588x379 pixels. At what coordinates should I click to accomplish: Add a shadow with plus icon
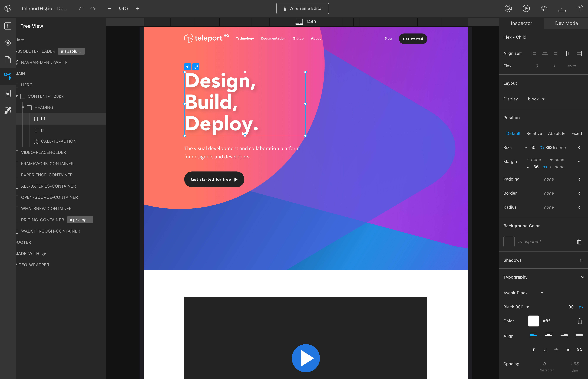point(581,260)
